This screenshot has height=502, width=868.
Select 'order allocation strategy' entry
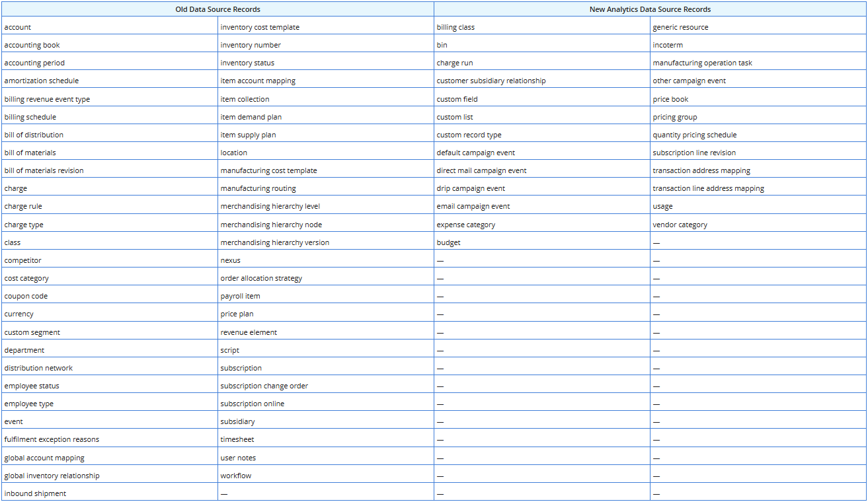coord(261,278)
